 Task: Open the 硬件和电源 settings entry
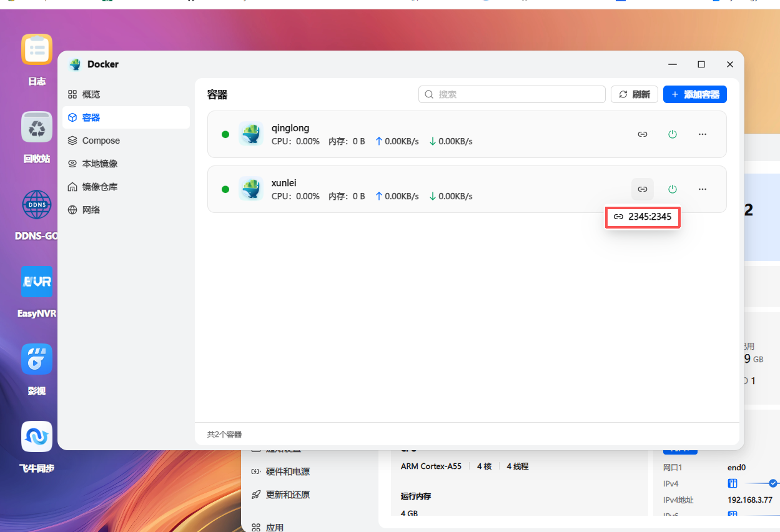pyautogui.click(x=289, y=471)
